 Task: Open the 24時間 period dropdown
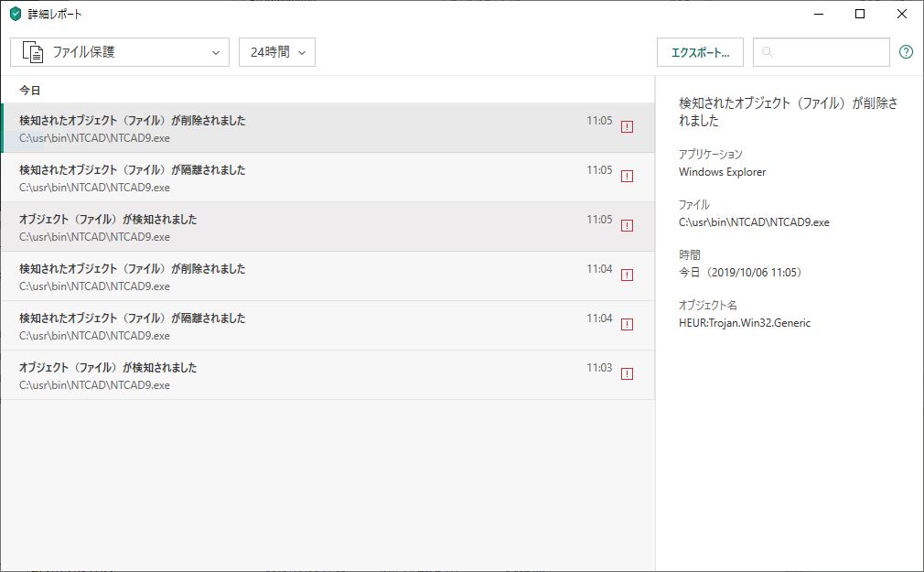click(277, 52)
